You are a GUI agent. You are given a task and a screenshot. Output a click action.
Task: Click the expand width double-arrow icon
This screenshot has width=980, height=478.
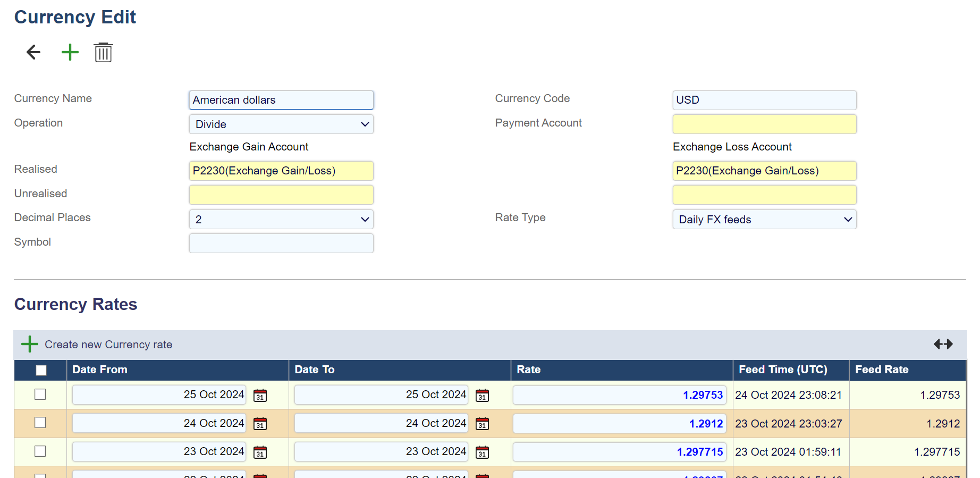pos(943,345)
